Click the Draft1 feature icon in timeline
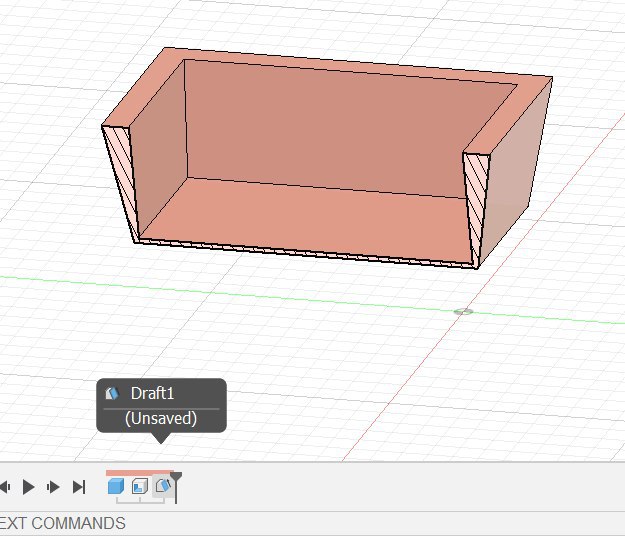Screen dimensions: 625x536 (163, 486)
